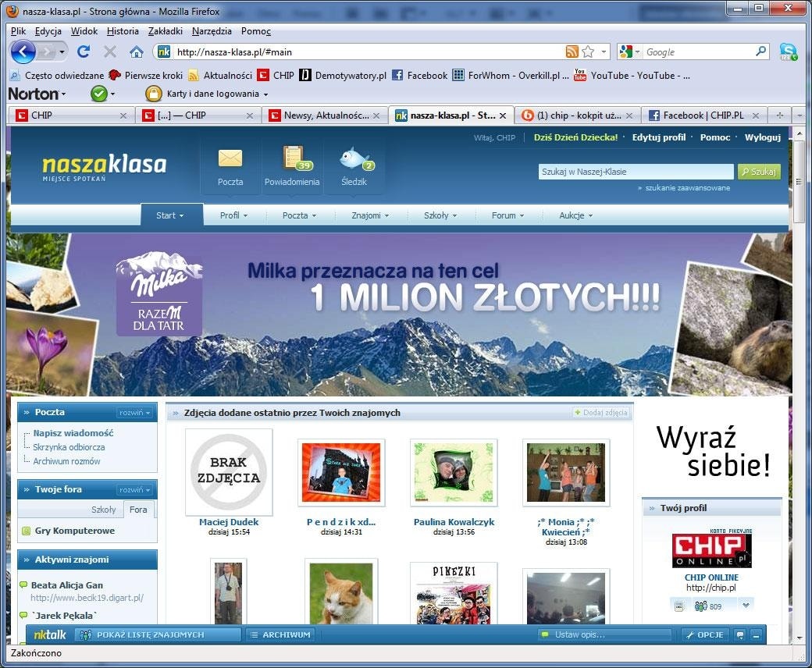This screenshot has height=668, width=812.
Task: Select the Szkoły tab in Twoje fora
Action: (x=104, y=510)
